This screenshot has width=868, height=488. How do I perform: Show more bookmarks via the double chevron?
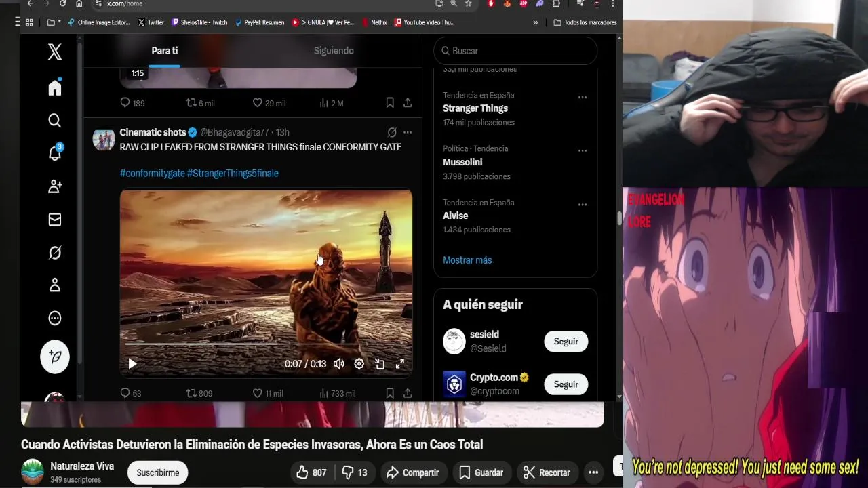(536, 22)
